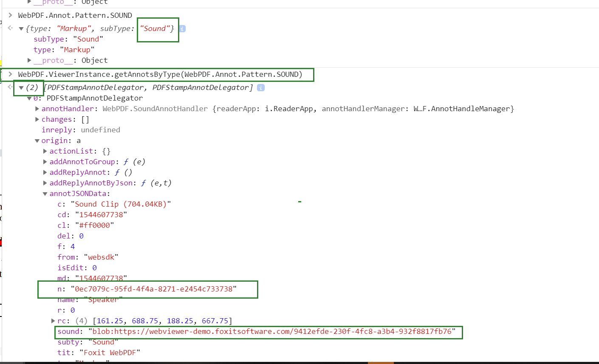
Task: Select the subType: "Sound" property row
Action: click(x=68, y=39)
